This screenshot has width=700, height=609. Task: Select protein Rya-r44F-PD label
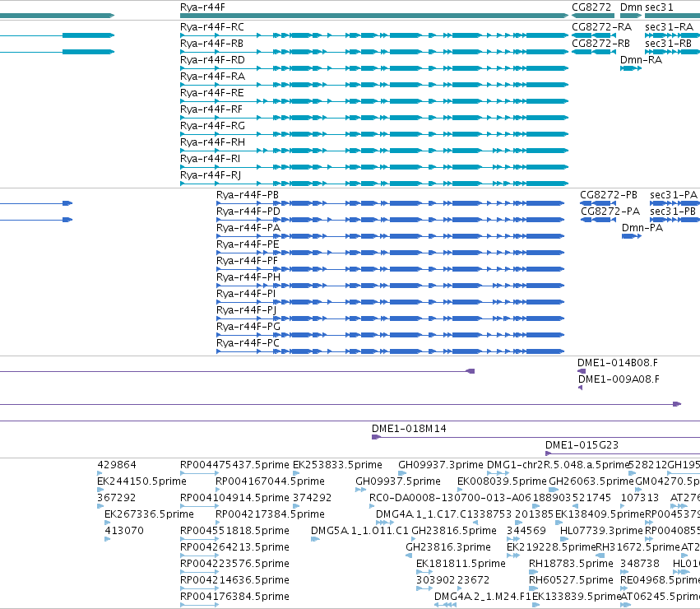248,212
